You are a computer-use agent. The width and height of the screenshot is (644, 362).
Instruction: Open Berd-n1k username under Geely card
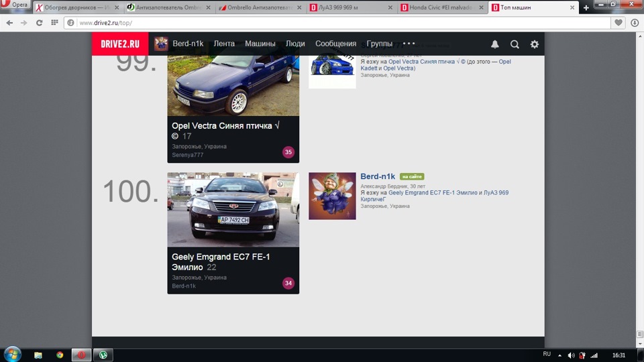click(x=184, y=286)
